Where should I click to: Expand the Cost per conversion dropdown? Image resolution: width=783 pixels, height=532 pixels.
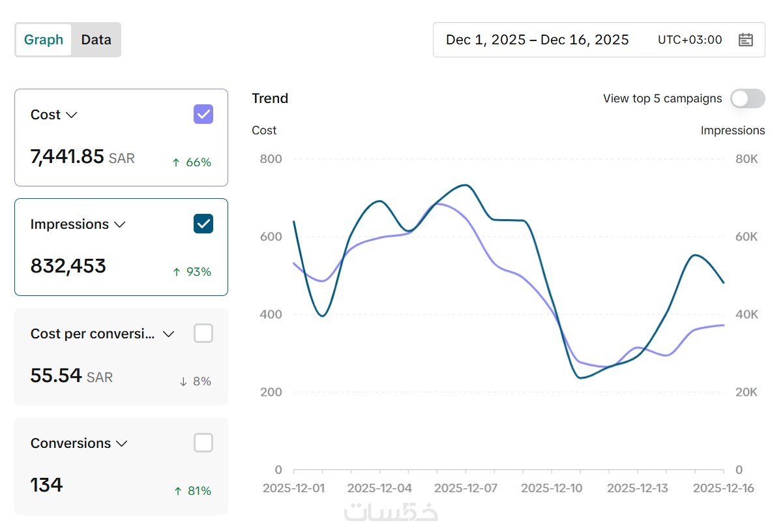pos(168,334)
